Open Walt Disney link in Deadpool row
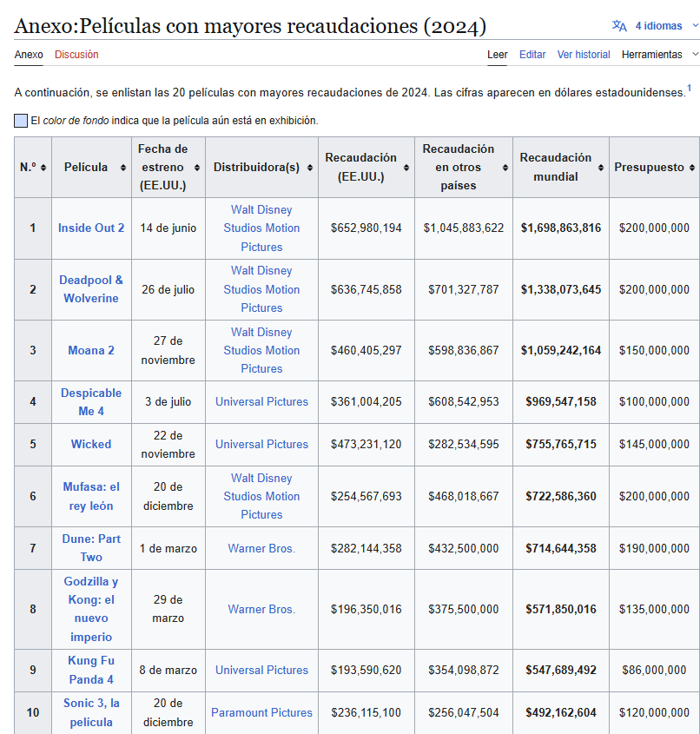 (x=261, y=289)
